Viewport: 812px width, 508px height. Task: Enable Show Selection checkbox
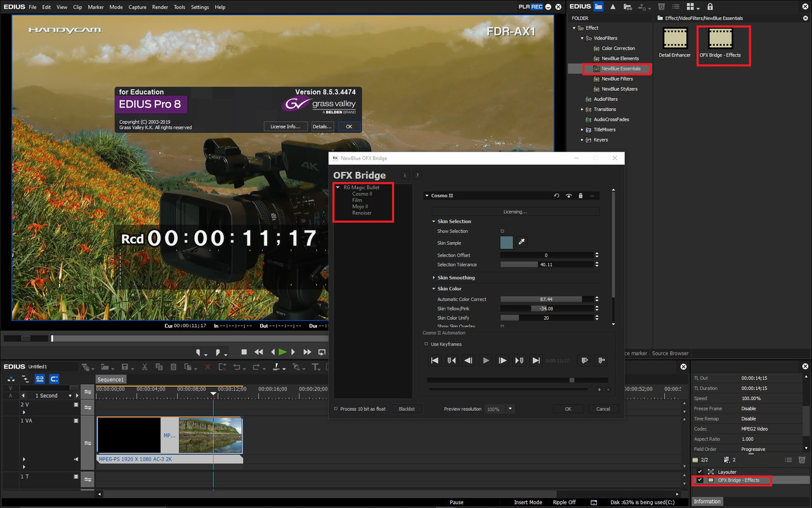point(502,231)
